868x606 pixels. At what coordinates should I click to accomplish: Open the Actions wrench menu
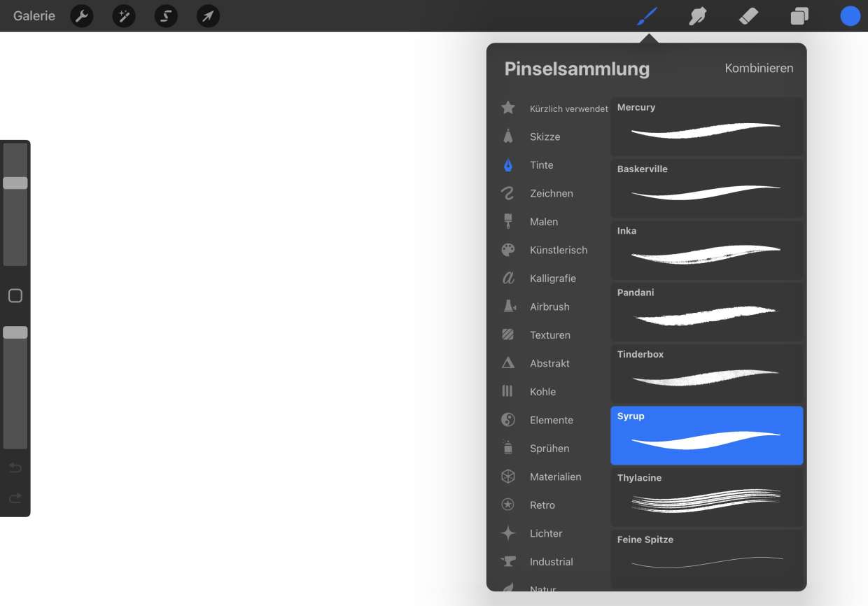coord(82,16)
